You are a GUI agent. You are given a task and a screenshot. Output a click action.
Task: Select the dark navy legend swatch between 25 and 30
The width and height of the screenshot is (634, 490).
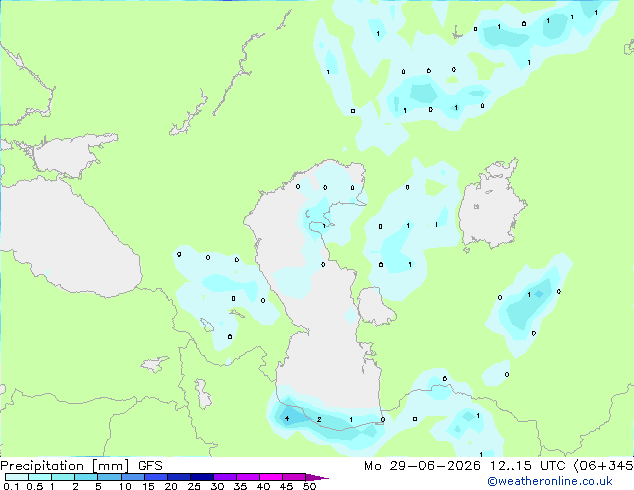pyautogui.click(x=201, y=477)
